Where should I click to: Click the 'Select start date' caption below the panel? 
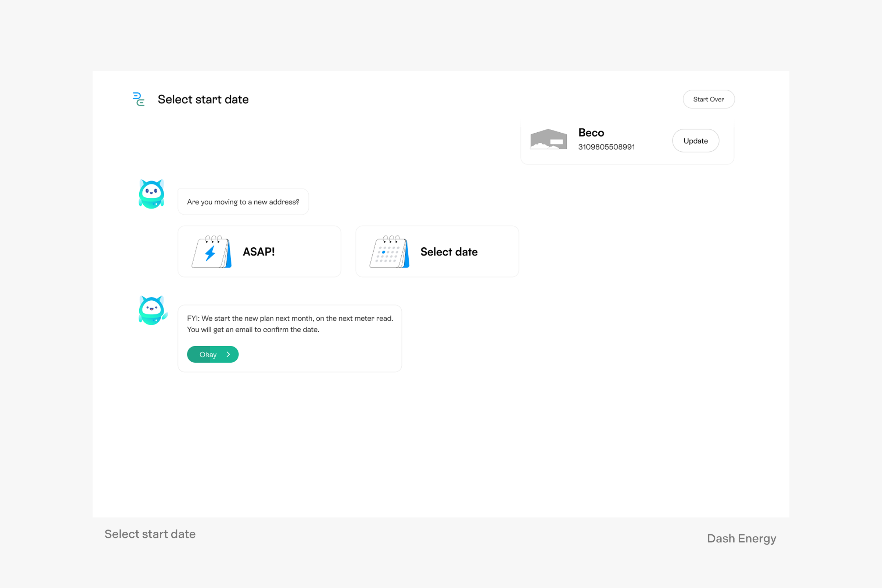(x=150, y=534)
